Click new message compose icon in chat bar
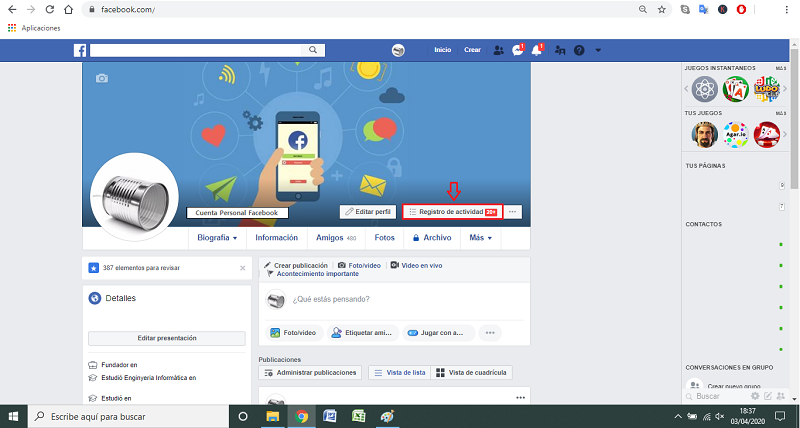 pos(768,396)
